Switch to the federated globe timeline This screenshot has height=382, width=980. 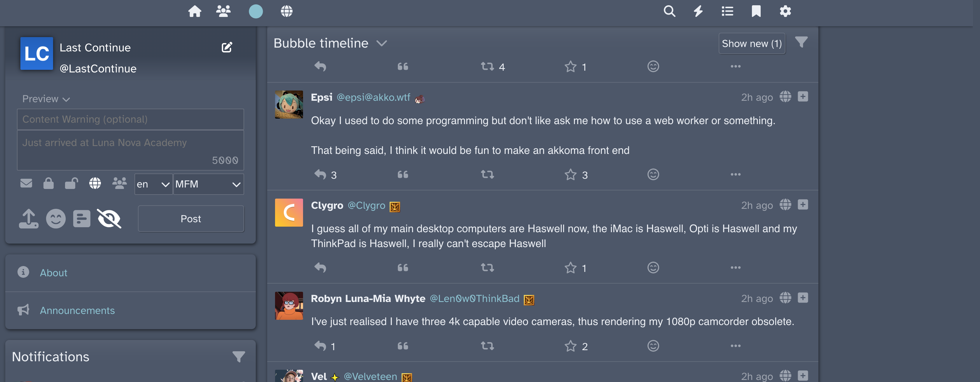pyautogui.click(x=286, y=11)
